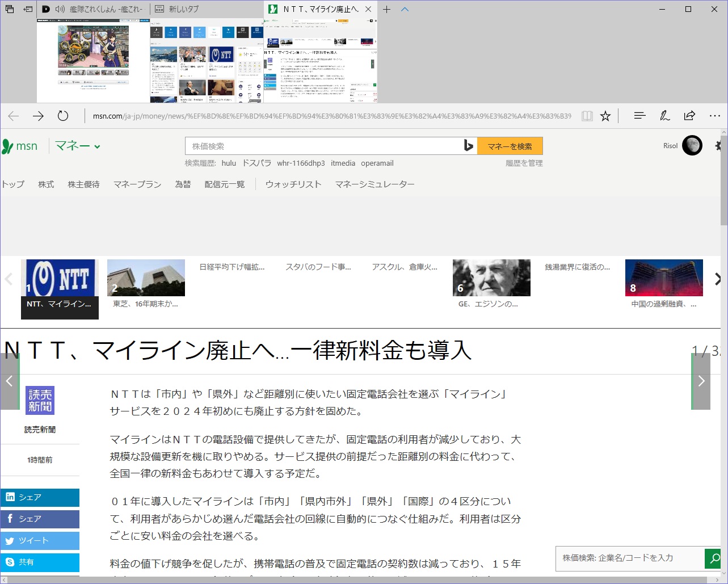Open the マネープラン nav item
Viewport: 728px width, 584px height.
(137, 184)
